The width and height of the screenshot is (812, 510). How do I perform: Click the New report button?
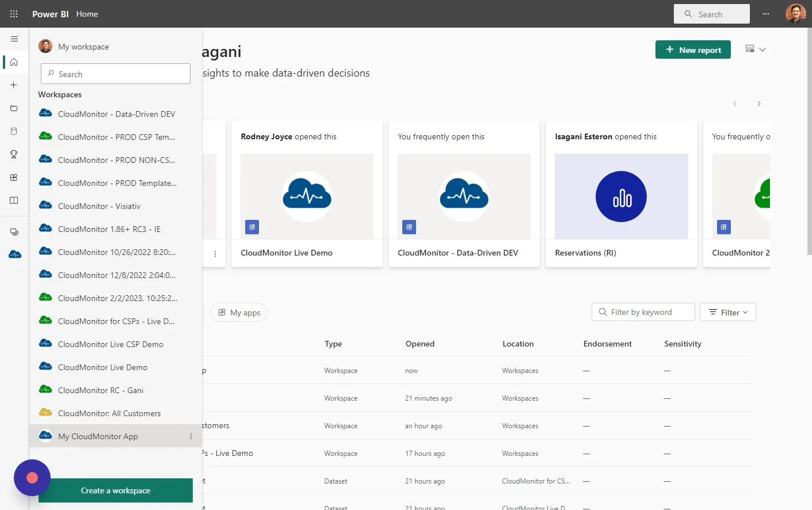[x=693, y=50]
